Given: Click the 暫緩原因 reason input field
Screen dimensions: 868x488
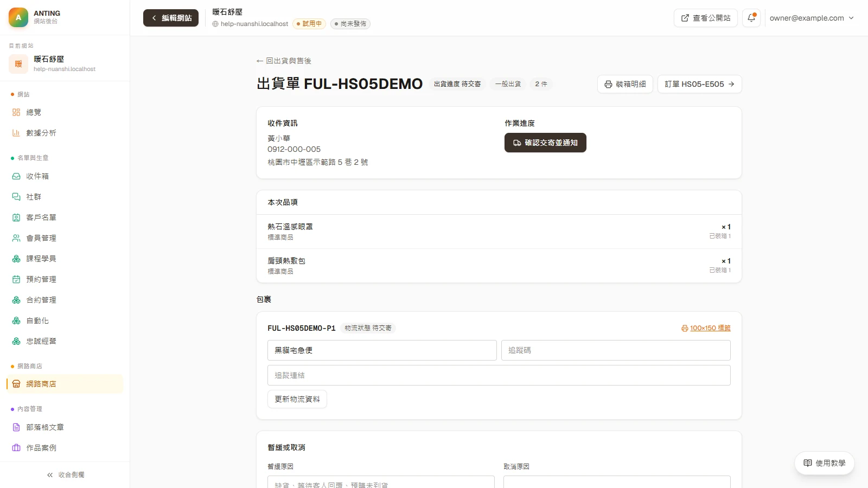Looking at the screenshot, I should [x=381, y=482].
